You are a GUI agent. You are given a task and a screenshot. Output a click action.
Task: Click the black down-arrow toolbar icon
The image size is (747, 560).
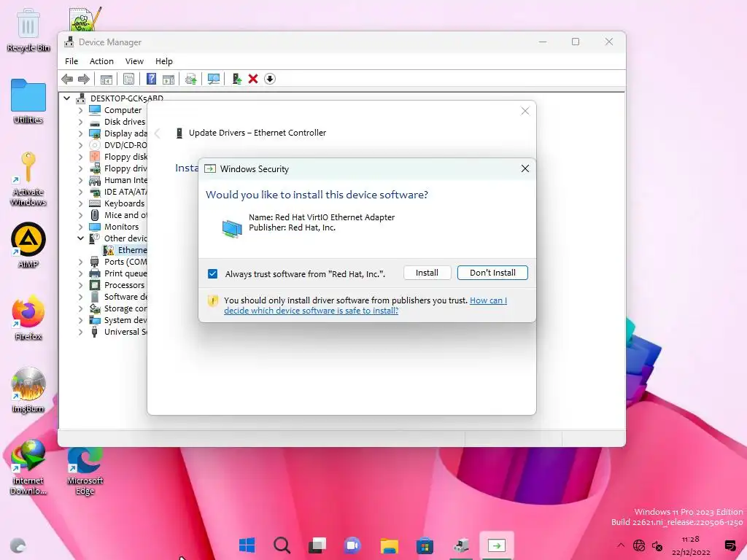coord(270,79)
